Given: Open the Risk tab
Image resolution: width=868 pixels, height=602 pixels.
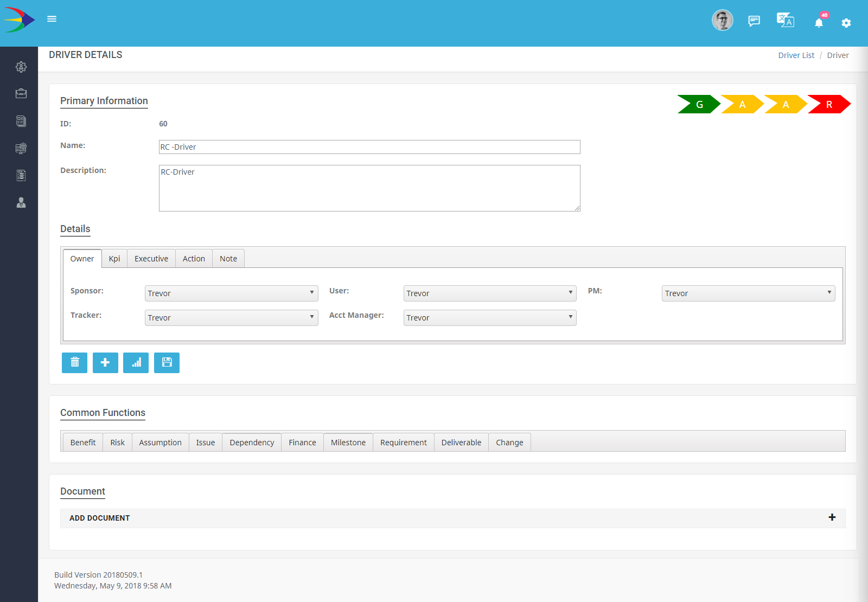Looking at the screenshot, I should 117,443.
